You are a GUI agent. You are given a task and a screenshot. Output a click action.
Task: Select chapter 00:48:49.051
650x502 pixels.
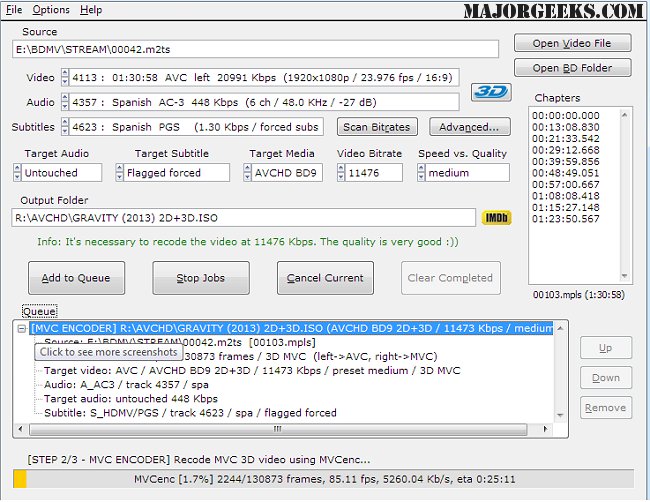coord(566,173)
